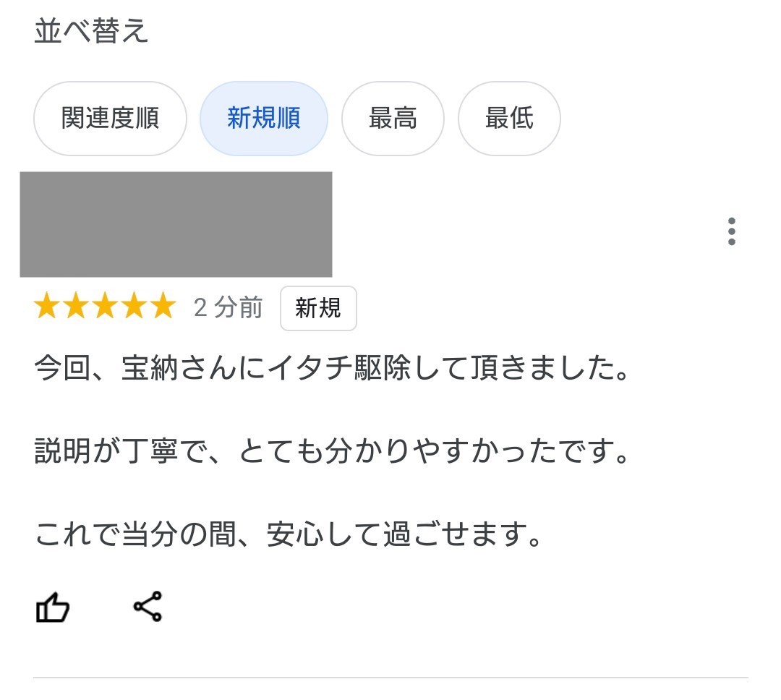This screenshot has height=700, width=781.
Task: Click the first gold rating star
Action: (x=48, y=307)
